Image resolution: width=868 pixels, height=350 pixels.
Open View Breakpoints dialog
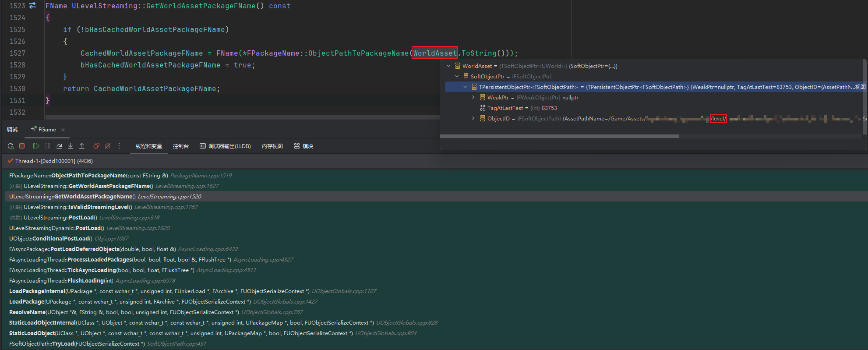(96, 146)
